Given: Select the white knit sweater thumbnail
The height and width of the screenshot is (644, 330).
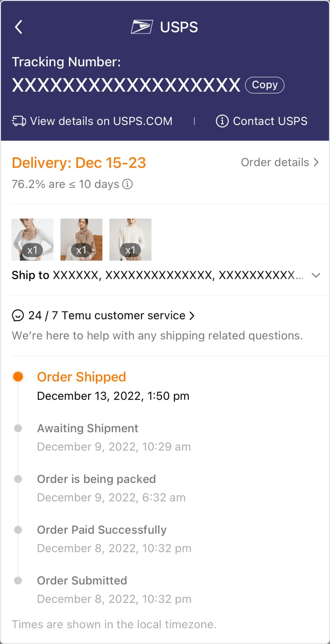Looking at the screenshot, I should (x=130, y=239).
